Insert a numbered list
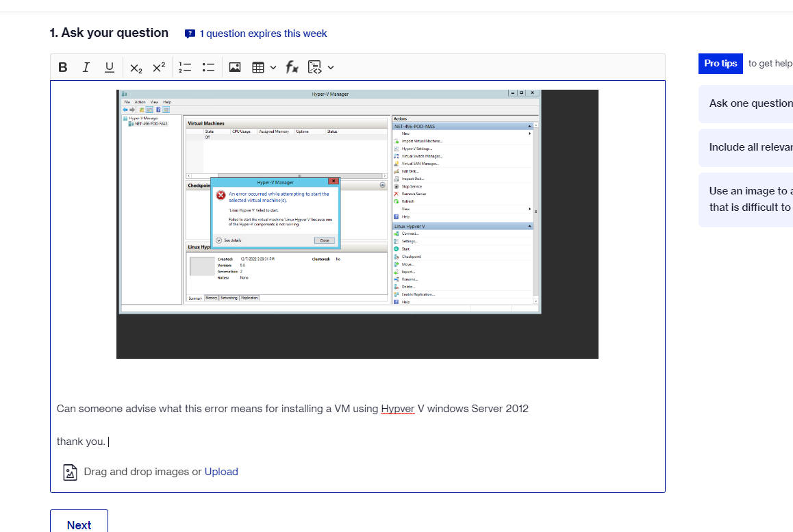This screenshot has width=793, height=532. tap(185, 67)
